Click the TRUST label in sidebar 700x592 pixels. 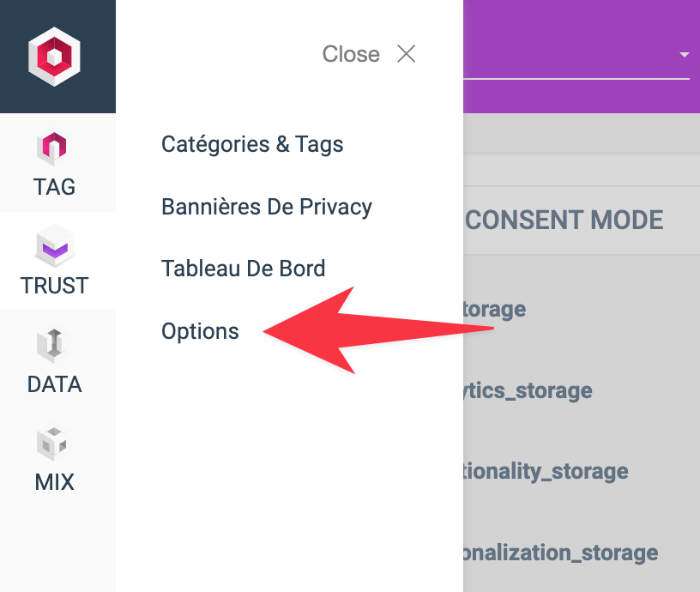[54, 286]
